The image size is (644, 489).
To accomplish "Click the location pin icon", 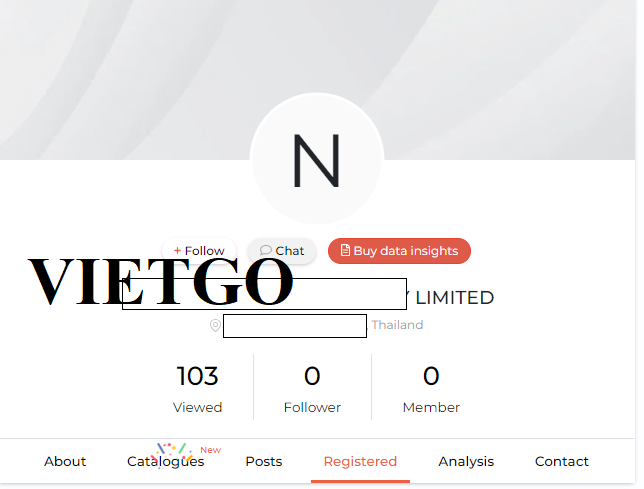I will (214, 326).
